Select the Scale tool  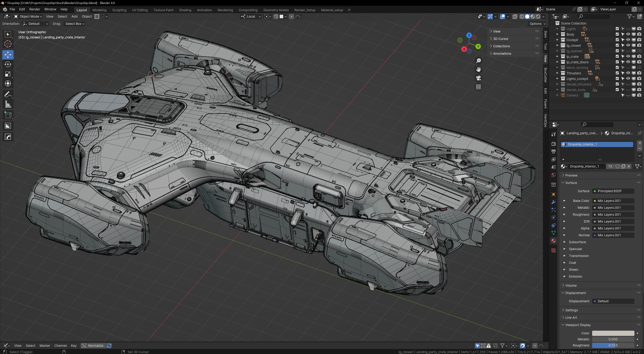coord(8,74)
